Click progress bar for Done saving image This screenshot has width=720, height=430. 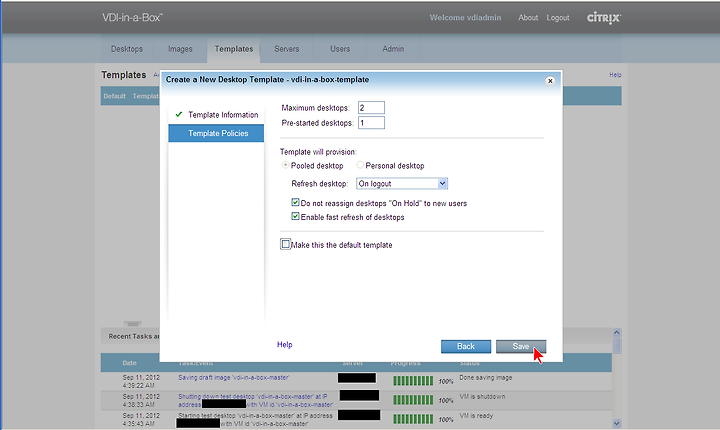(x=413, y=381)
